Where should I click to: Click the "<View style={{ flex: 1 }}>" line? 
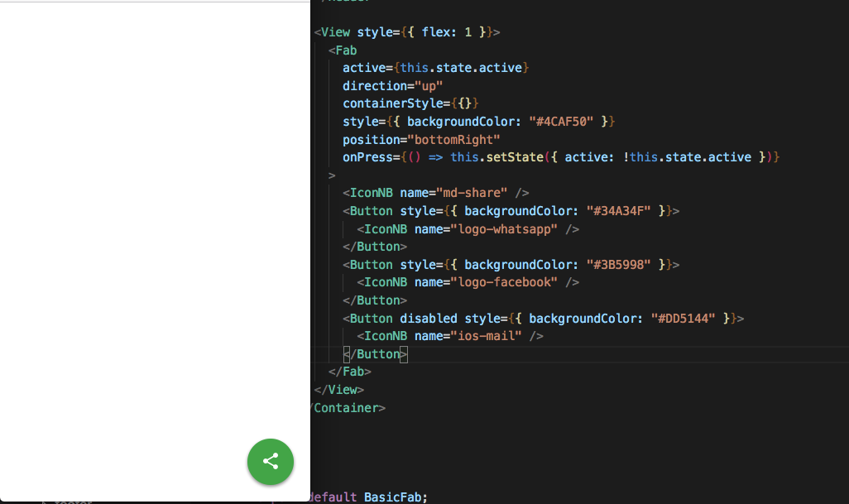click(406, 32)
